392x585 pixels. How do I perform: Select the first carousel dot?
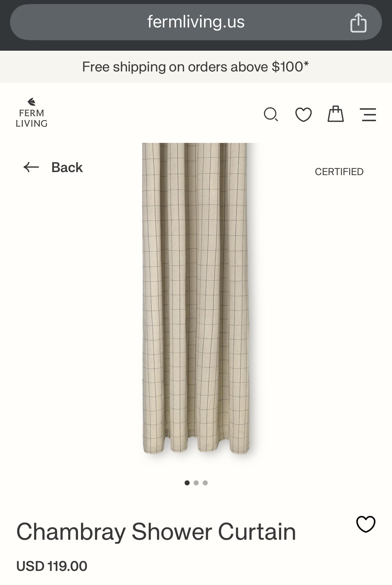click(x=187, y=483)
